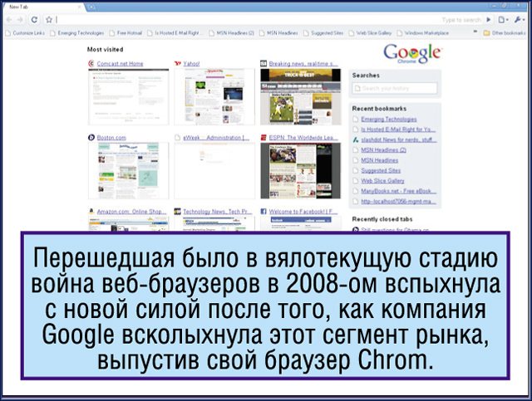The width and height of the screenshot is (532, 401).
Task: Click the Search your history field
Action: point(395,89)
